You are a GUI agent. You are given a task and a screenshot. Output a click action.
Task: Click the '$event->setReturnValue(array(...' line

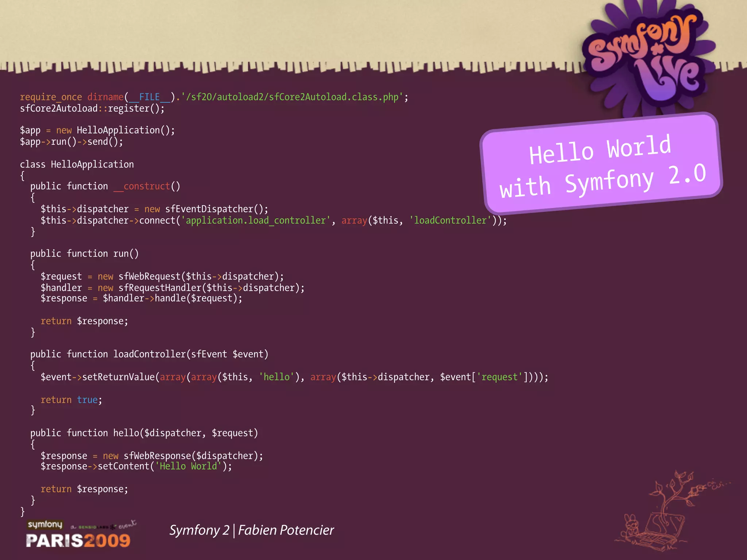pos(294,377)
